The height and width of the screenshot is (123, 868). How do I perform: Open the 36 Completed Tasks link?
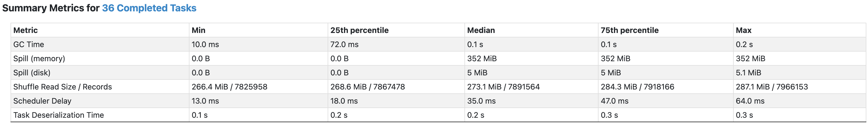pos(149,8)
